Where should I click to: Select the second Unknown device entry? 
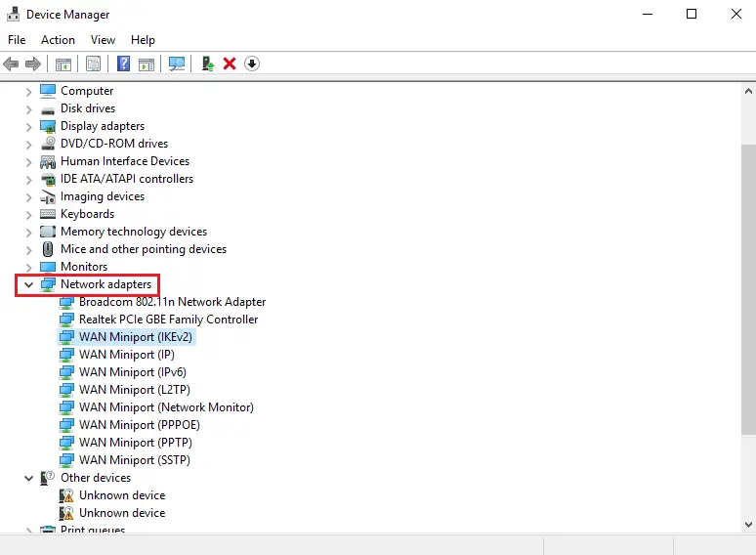(x=122, y=513)
